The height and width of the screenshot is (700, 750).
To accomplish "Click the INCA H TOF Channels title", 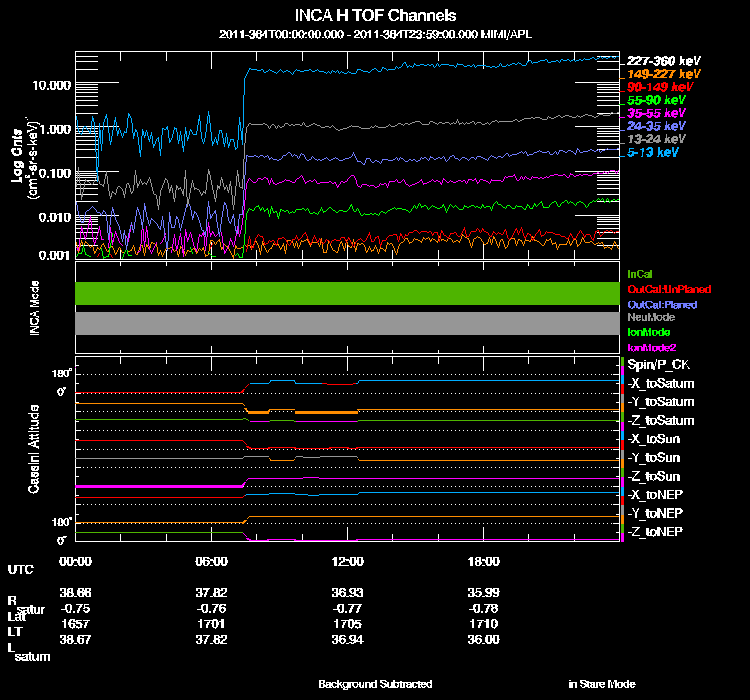I will tap(376, 16).
